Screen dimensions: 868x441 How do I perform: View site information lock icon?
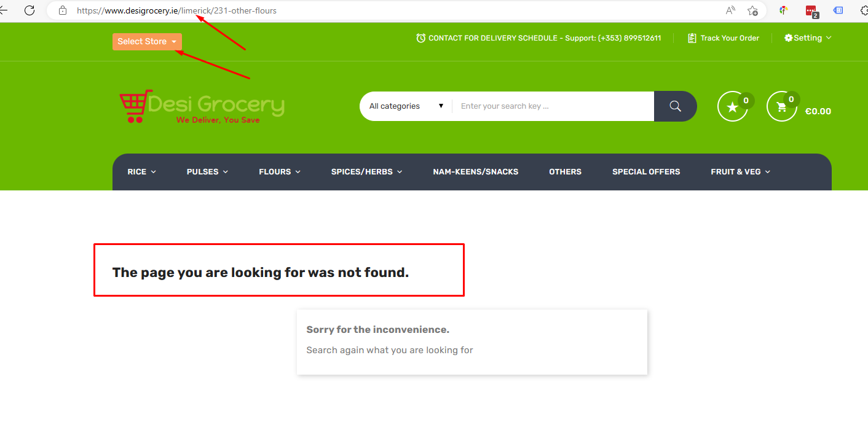(x=62, y=10)
